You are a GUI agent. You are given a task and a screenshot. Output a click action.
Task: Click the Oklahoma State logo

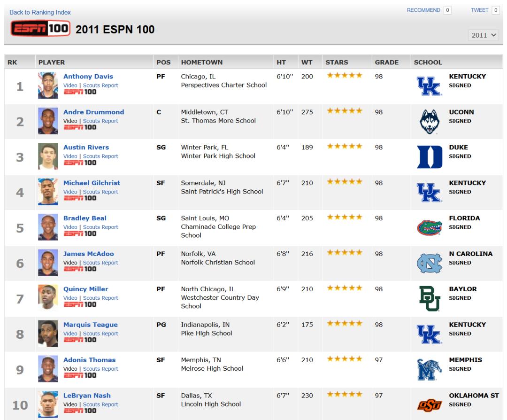point(429,404)
